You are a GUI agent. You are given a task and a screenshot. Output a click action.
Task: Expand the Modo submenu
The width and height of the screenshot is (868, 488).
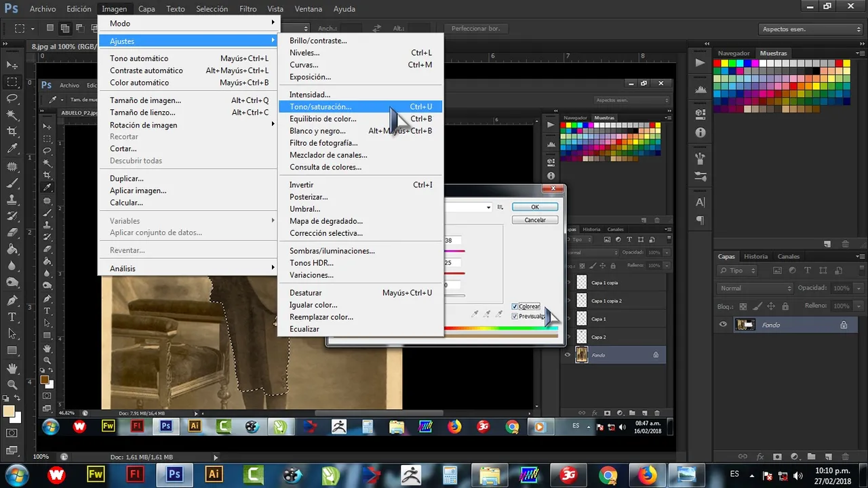coord(188,23)
